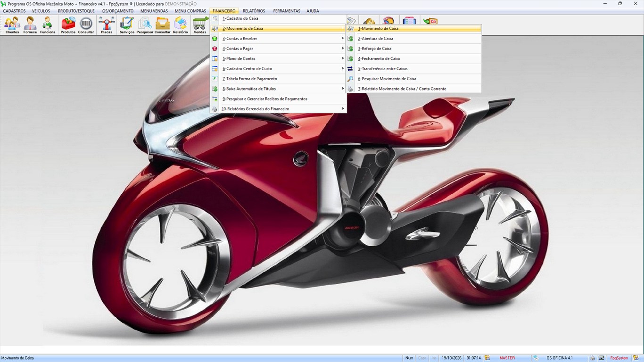Click icon beside Cadastro Centro de Custo
Image resolution: width=644 pixels, height=362 pixels.
point(215,69)
